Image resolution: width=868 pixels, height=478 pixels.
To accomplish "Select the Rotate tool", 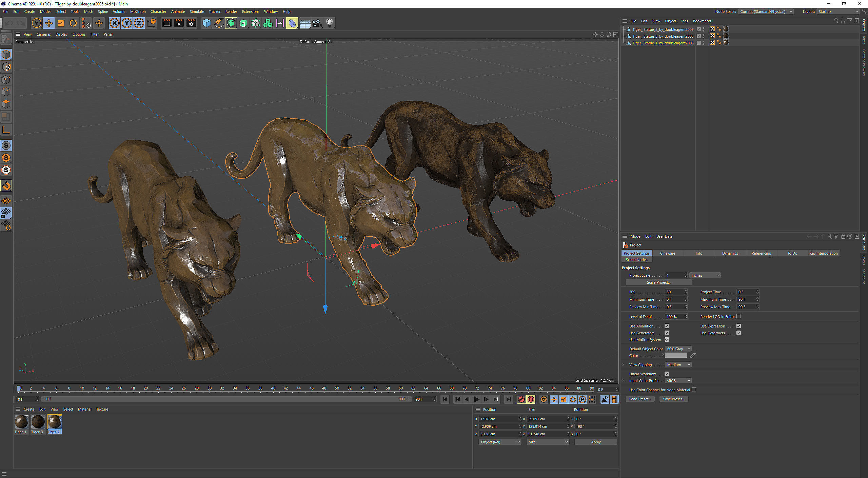I will click(x=73, y=23).
